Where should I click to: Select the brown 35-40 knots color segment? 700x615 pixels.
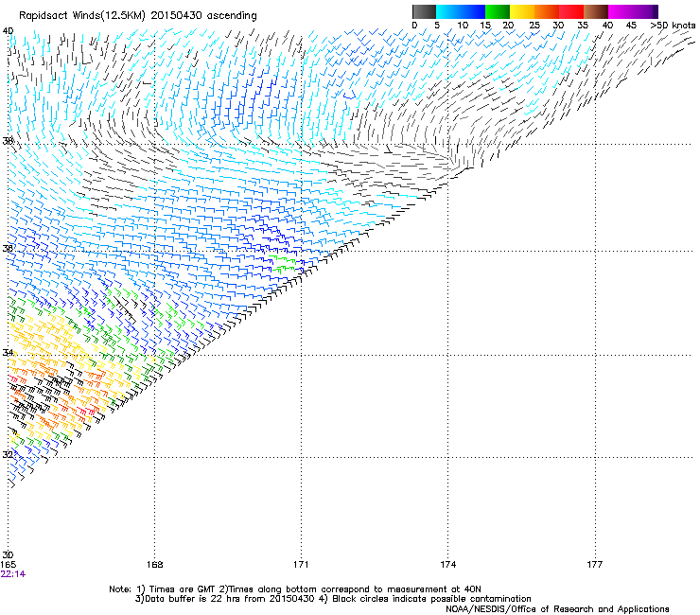click(596, 11)
